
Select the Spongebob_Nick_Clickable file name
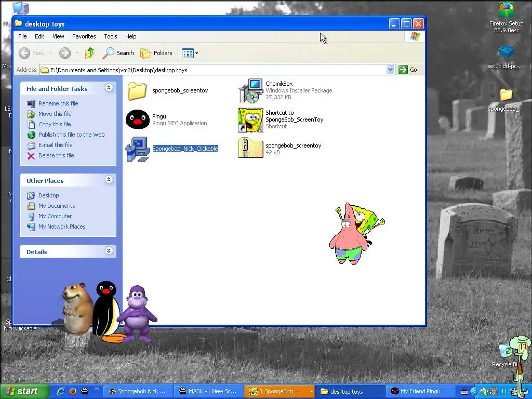point(185,149)
